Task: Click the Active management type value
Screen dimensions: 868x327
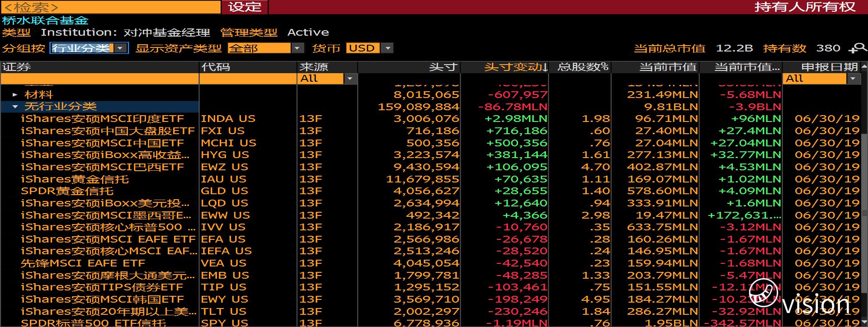Action: [x=308, y=33]
